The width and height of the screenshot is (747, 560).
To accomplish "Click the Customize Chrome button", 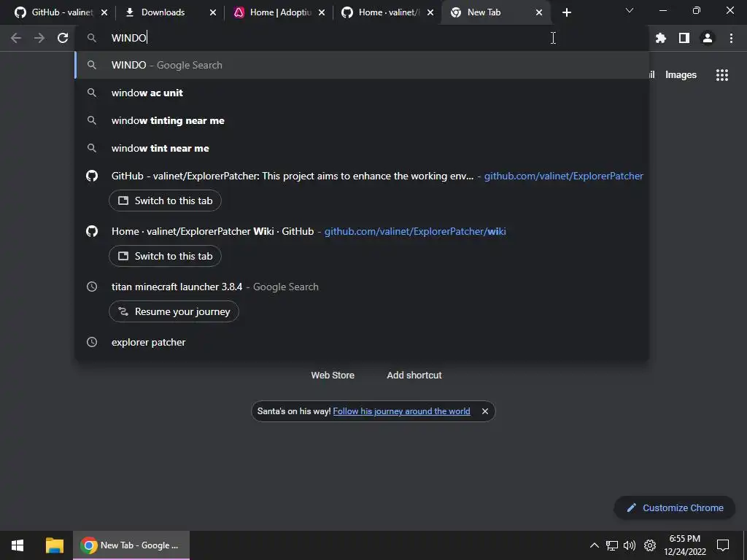I will (675, 508).
